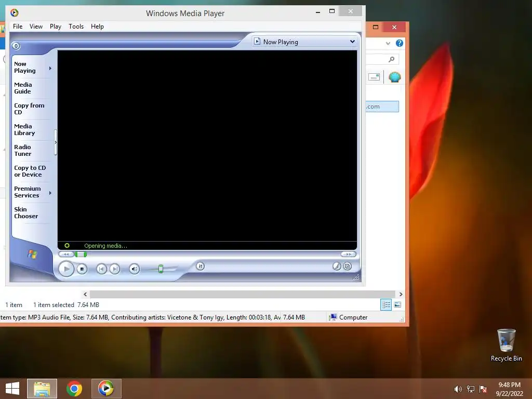The width and height of the screenshot is (532, 399).
Task: Click the Windows Media Player title bar icon
Action: point(14,13)
